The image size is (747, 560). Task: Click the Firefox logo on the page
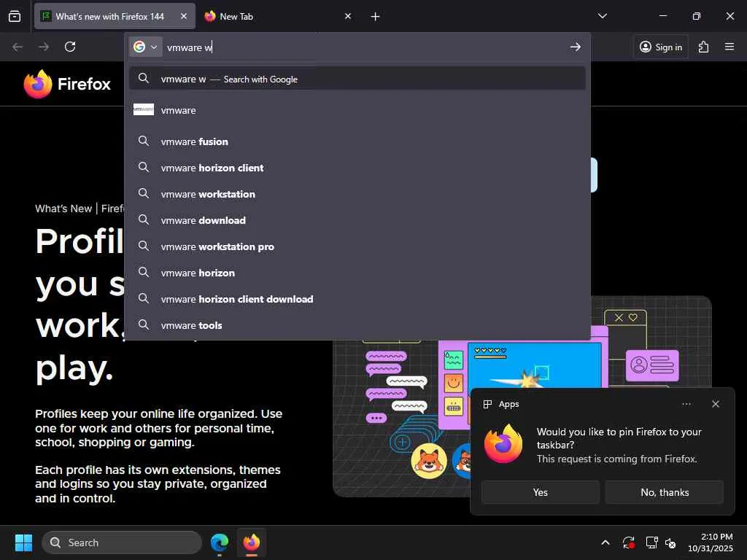[67, 84]
